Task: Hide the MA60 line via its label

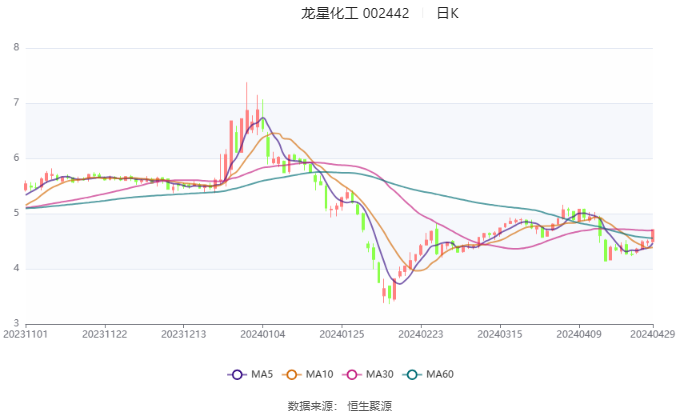Action: 440,374
